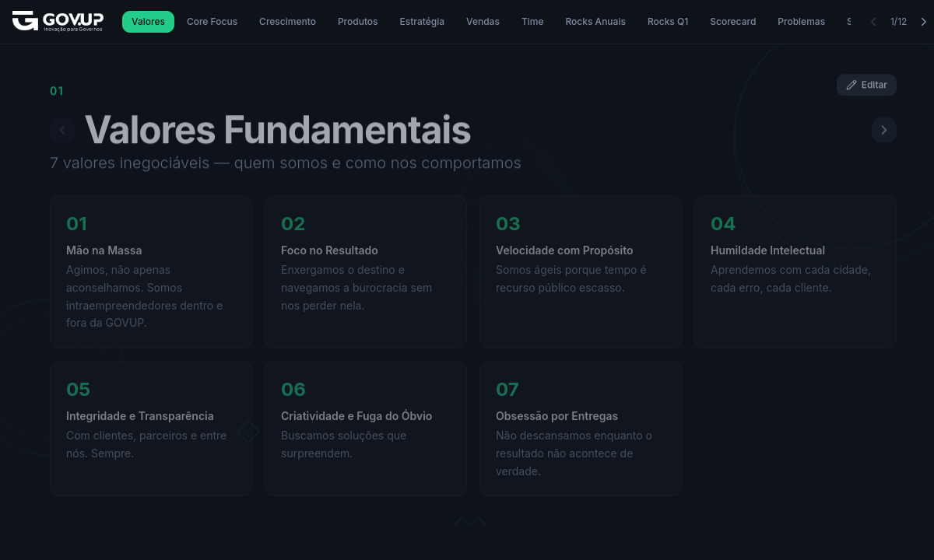The height and width of the screenshot is (560, 934).
Task: Click description "Com clientes, parceiros e entre nós"
Action: 146,444
